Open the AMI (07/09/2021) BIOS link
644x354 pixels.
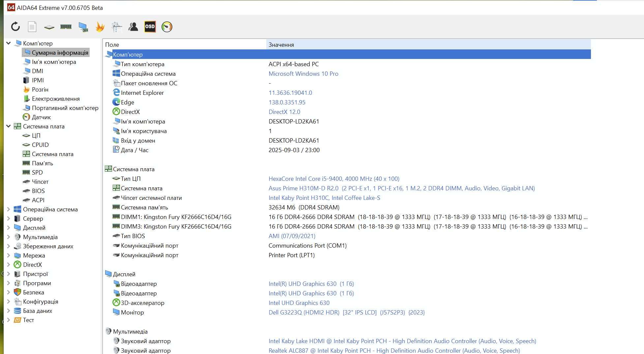click(x=292, y=236)
